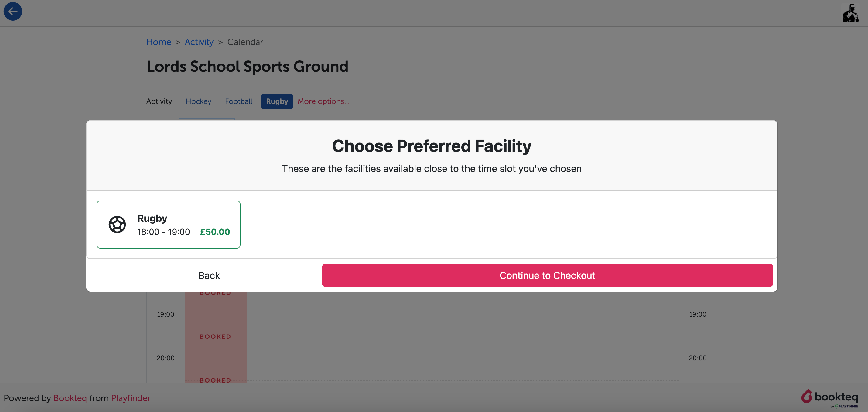
Task: Click the Back button in dialog
Action: click(x=209, y=276)
